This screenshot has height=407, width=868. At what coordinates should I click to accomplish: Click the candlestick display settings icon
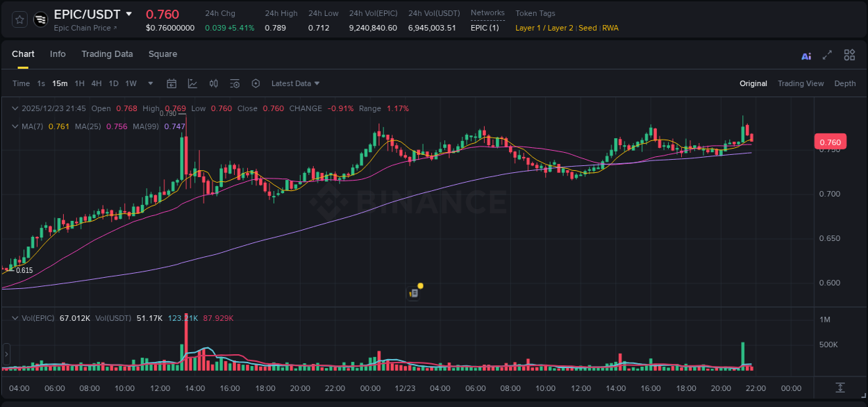pyautogui.click(x=213, y=83)
